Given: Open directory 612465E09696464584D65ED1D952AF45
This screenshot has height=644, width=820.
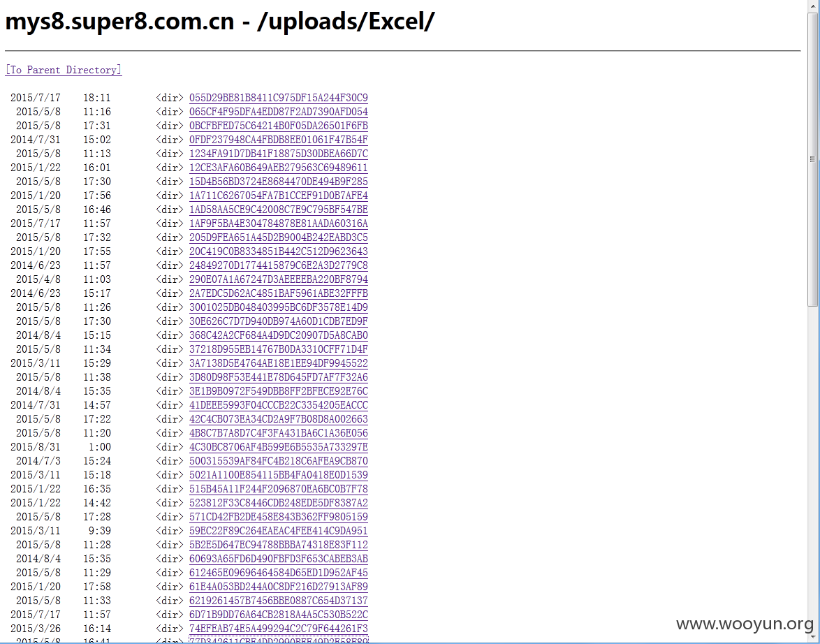Looking at the screenshot, I should pos(278,573).
